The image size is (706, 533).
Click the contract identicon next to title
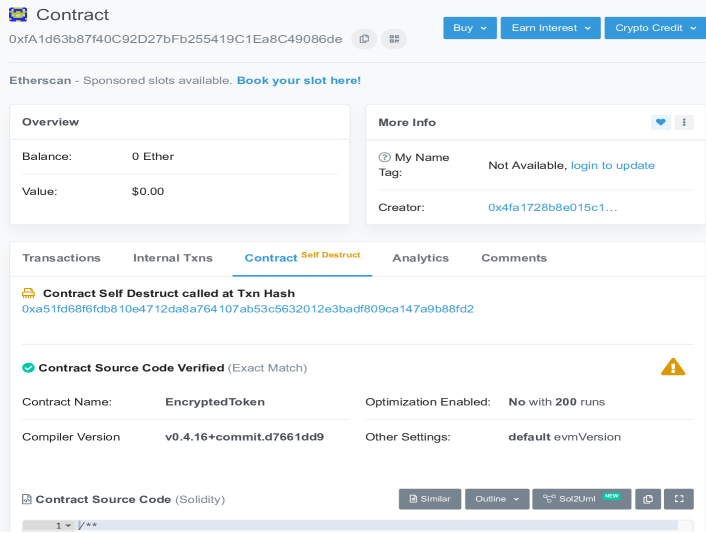[18, 15]
